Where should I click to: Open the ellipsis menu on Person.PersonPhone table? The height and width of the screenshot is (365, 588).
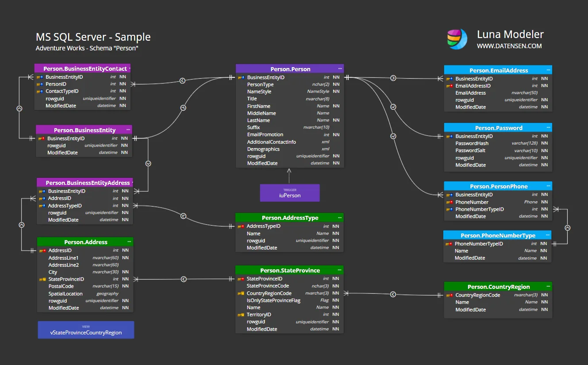(x=548, y=186)
